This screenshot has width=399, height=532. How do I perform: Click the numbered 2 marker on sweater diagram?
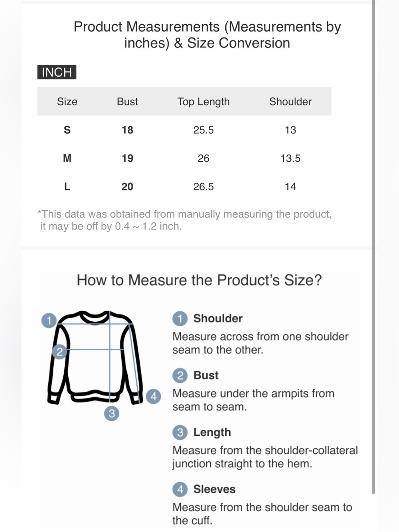click(x=59, y=352)
